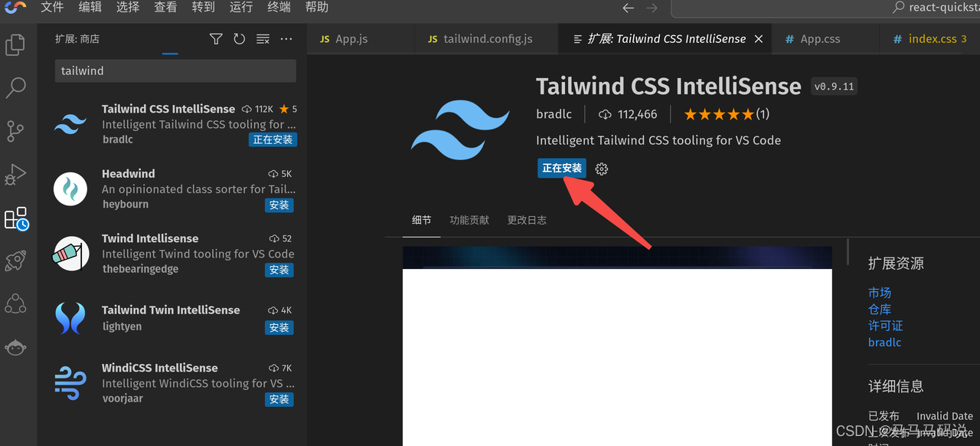Open the bradlc link under extension resources

pyautogui.click(x=884, y=343)
